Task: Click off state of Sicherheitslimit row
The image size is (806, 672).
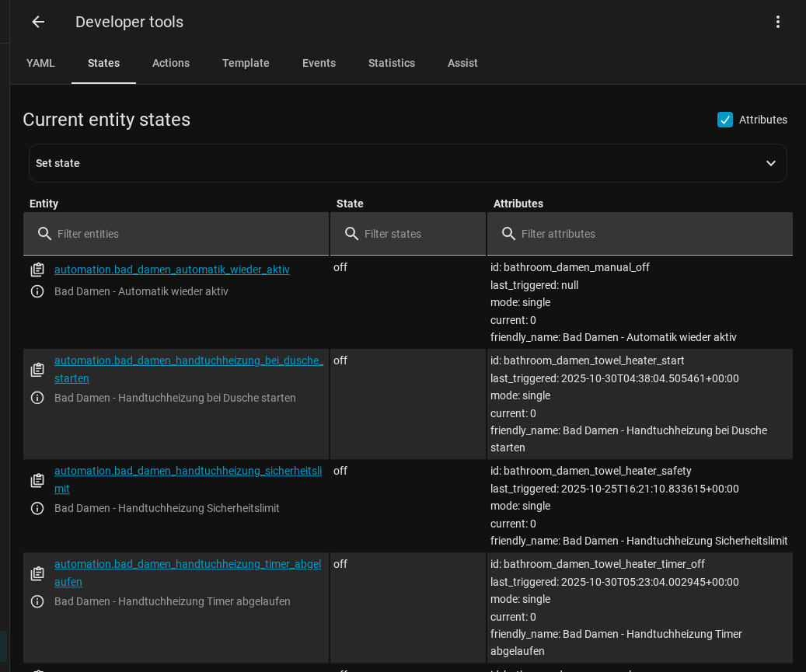Action: click(x=340, y=471)
